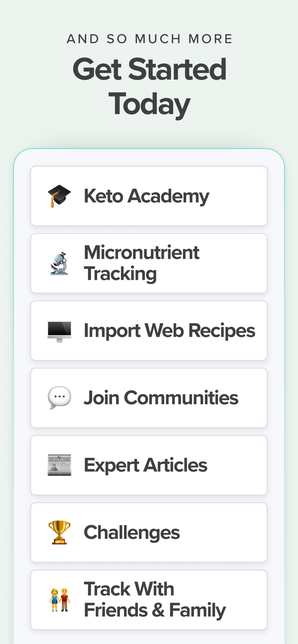Click the newspaper icon
The image size is (298, 644).
point(59,465)
